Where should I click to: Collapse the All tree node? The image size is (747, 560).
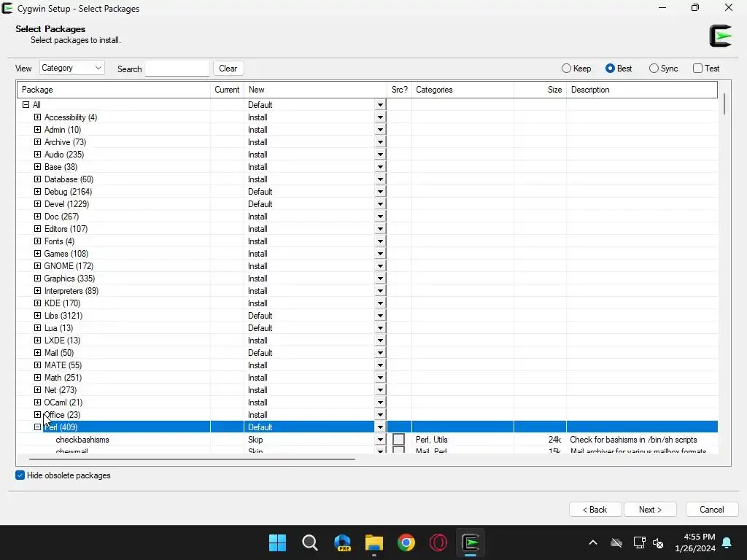tap(26, 105)
